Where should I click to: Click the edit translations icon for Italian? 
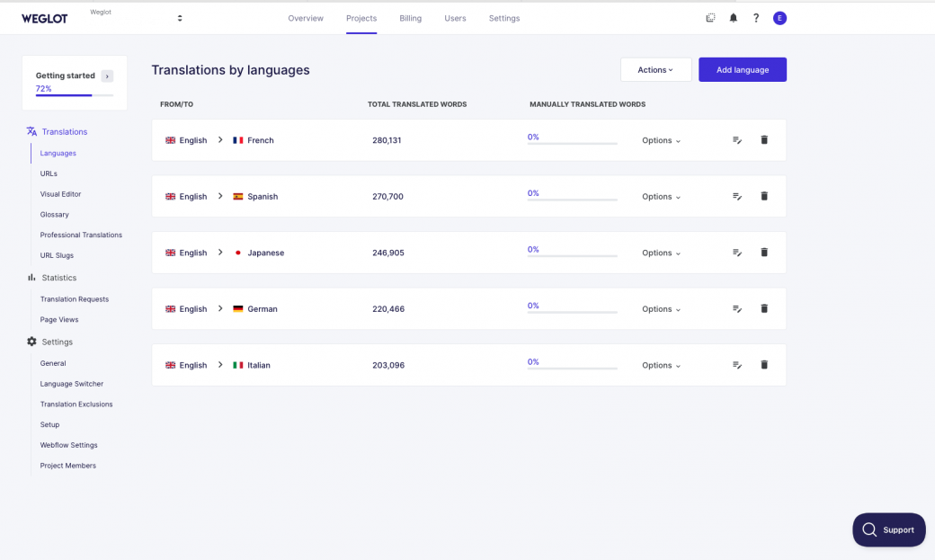point(737,365)
